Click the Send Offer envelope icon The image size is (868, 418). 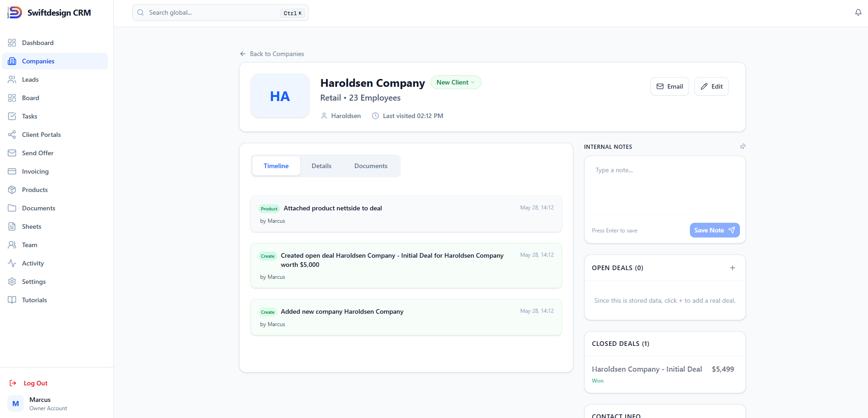(12, 153)
